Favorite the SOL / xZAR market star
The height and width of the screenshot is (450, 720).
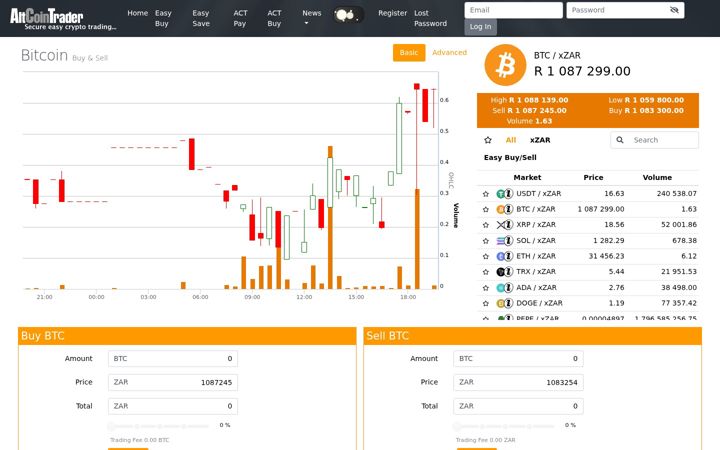[x=486, y=241]
